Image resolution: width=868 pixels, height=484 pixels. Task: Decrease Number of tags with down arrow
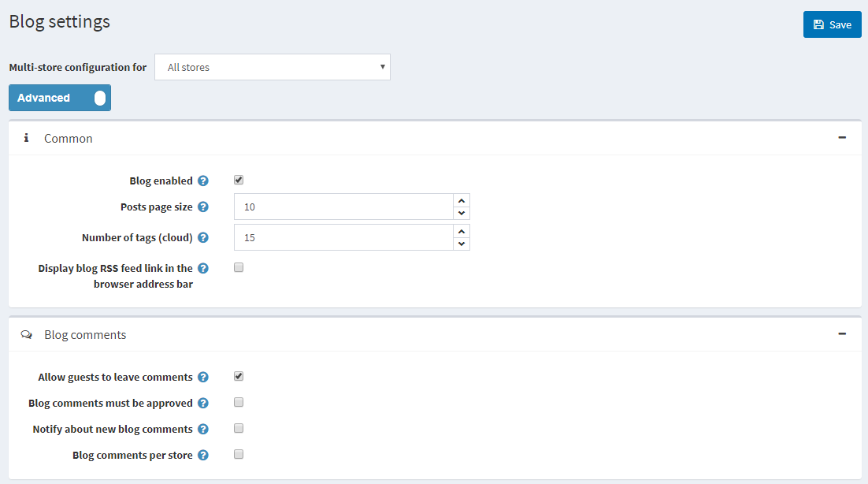click(462, 244)
